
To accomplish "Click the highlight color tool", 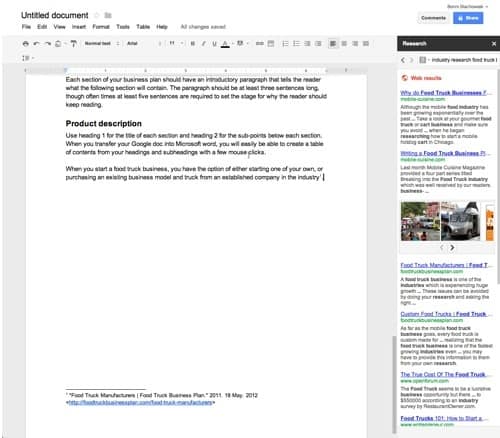I will [240, 44].
